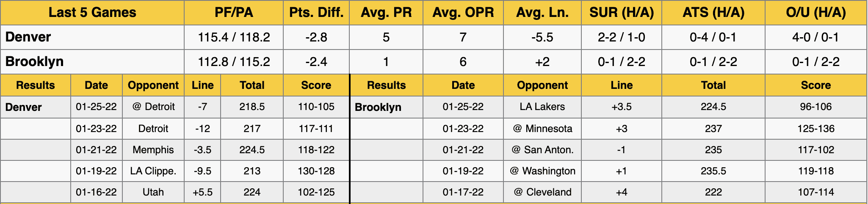Viewport: 868px width, 204px height.
Task: Click the Avg. OPR column header
Action: pyautogui.click(x=463, y=13)
